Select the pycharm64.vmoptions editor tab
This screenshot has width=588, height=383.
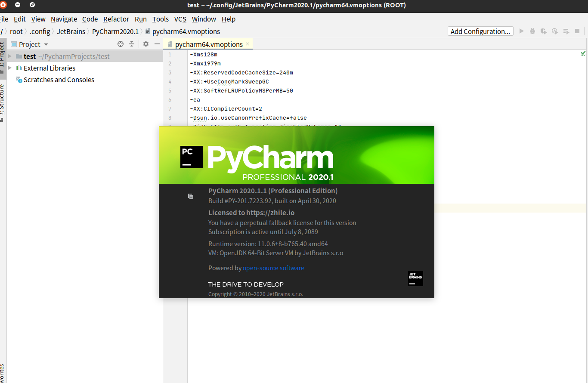[208, 44]
